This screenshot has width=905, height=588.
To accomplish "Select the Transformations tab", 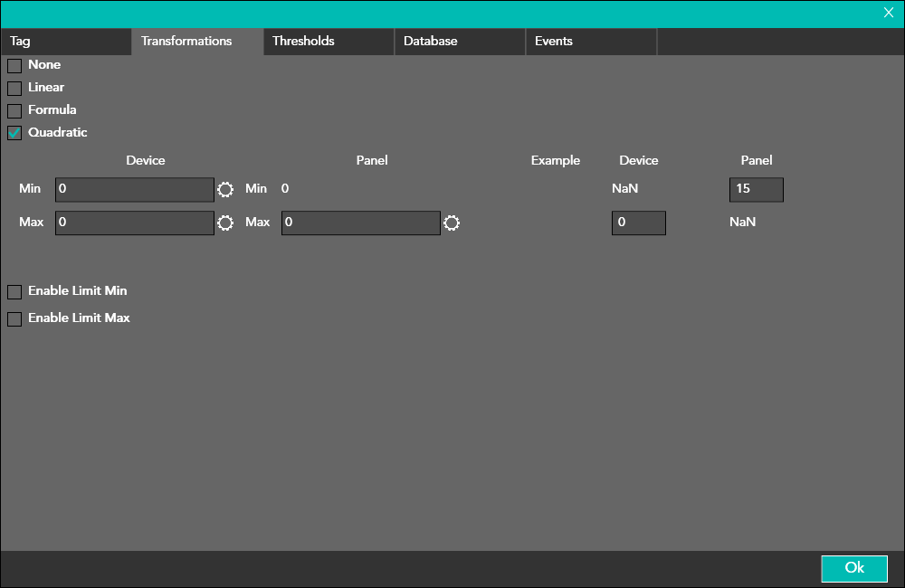I will tap(197, 42).
